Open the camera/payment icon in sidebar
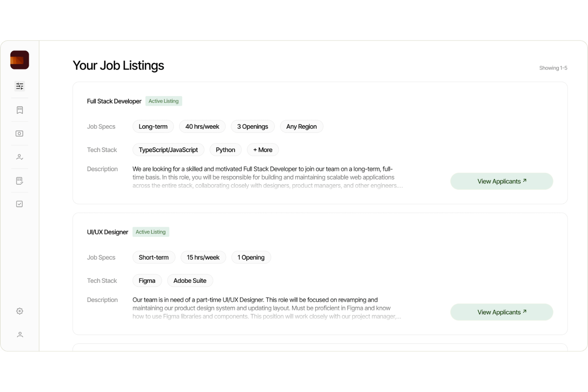 pyautogui.click(x=19, y=133)
